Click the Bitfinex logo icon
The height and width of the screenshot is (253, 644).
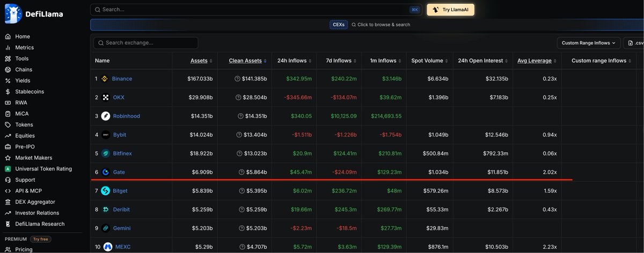pyautogui.click(x=105, y=153)
